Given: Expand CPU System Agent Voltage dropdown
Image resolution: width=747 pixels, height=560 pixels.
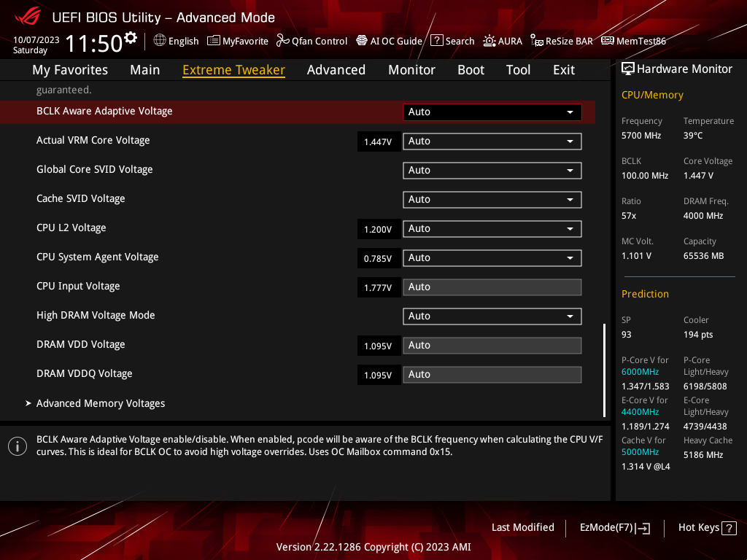Looking at the screenshot, I should click(492, 257).
